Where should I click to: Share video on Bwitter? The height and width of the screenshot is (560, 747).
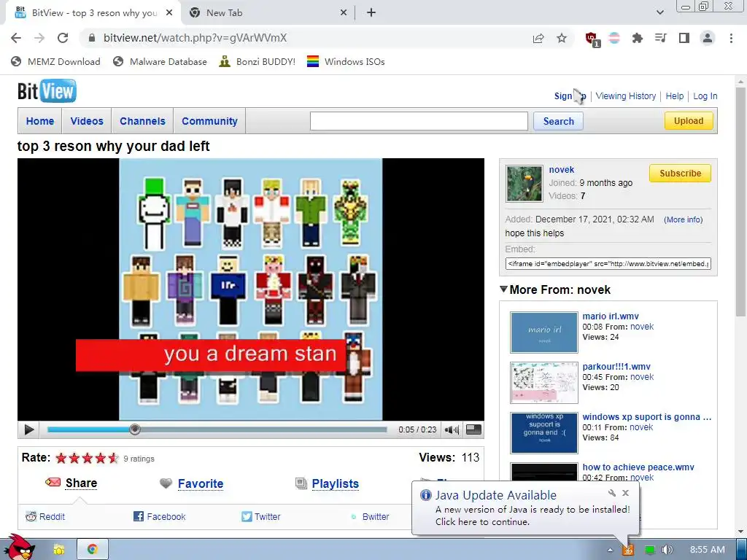(370, 517)
